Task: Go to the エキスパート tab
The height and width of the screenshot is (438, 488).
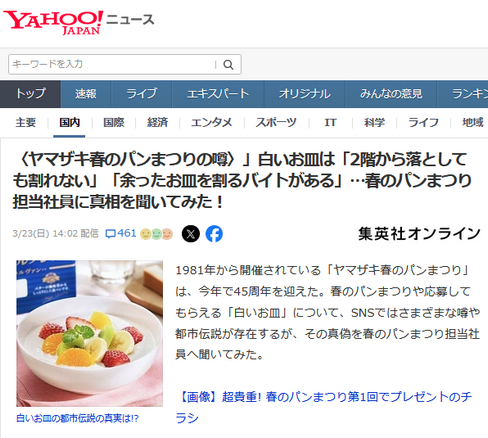Action: click(x=218, y=94)
